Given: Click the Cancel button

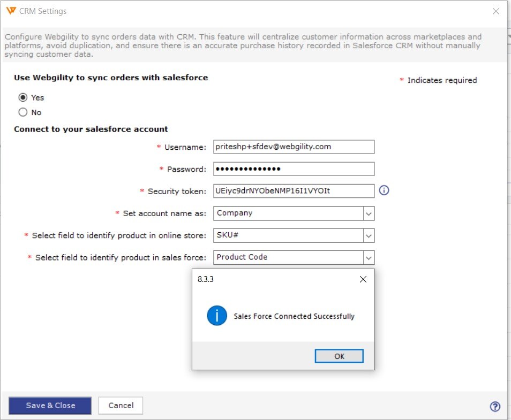Looking at the screenshot, I should 121,406.
